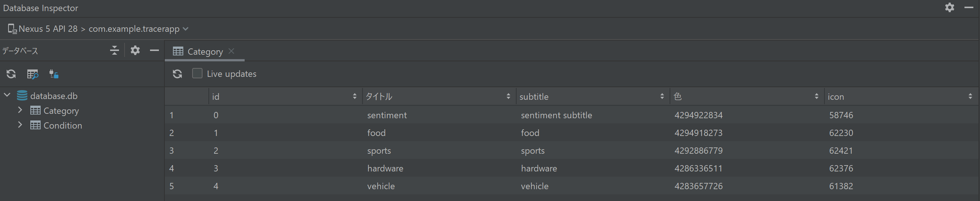Select the Condition table tree item
This screenshot has width=980, height=201.
62,125
